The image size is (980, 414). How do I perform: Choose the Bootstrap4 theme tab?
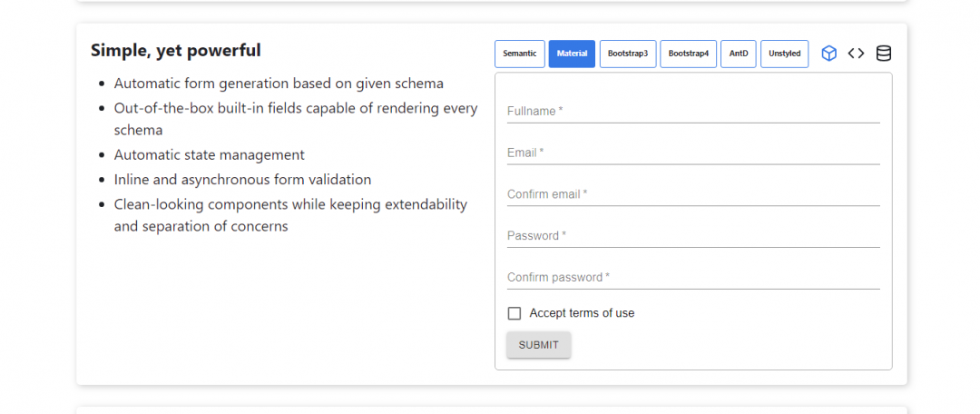point(688,54)
